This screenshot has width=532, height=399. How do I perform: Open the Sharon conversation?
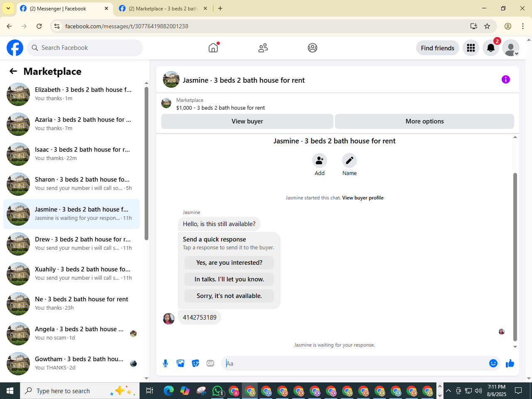[x=71, y=184]
